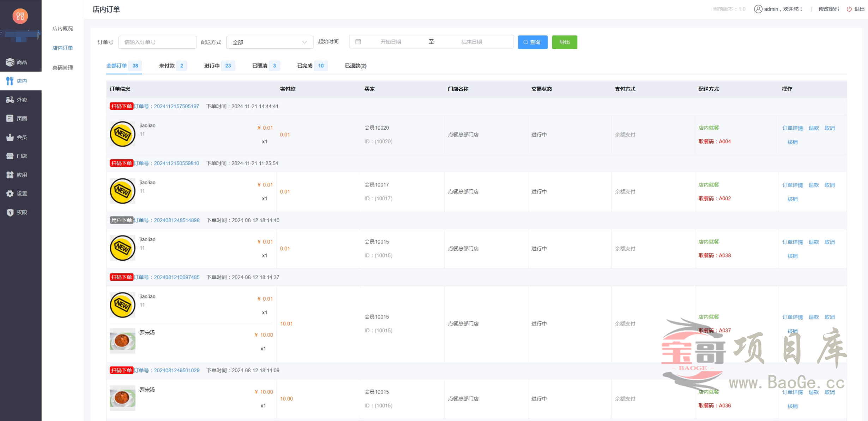Open the 外卖 delivery scooter section
This screenshot has width=868, height=421.
(20, 100)
